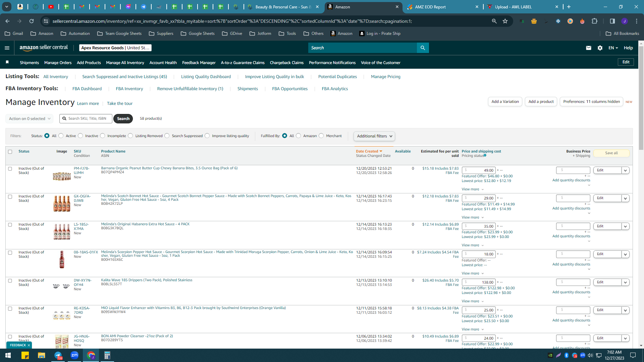Image resolution: width=644 pixels, height=362 pixels.
Task: Expand View more under the 49.00 price
Action: [x=473, y=189]
